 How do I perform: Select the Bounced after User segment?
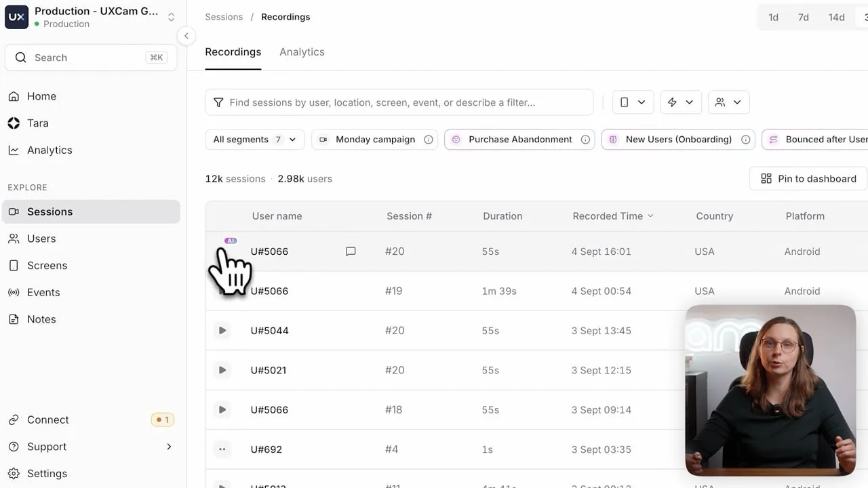point(815,140)
